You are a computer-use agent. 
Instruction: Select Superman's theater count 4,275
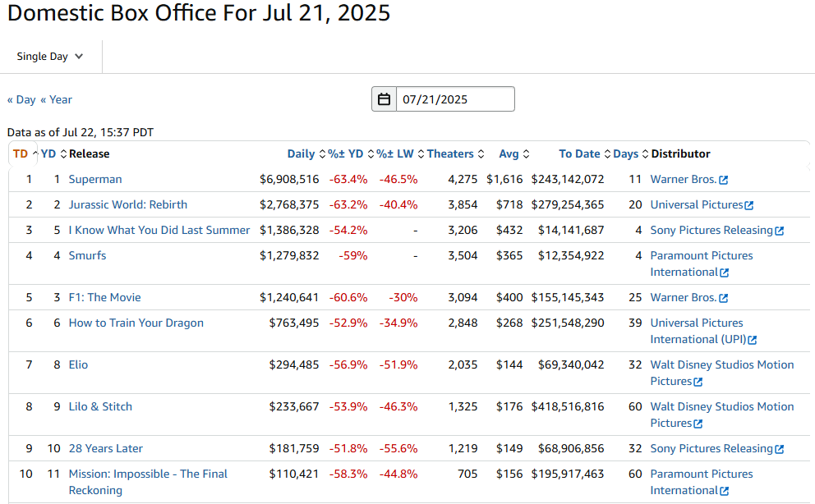463,179
